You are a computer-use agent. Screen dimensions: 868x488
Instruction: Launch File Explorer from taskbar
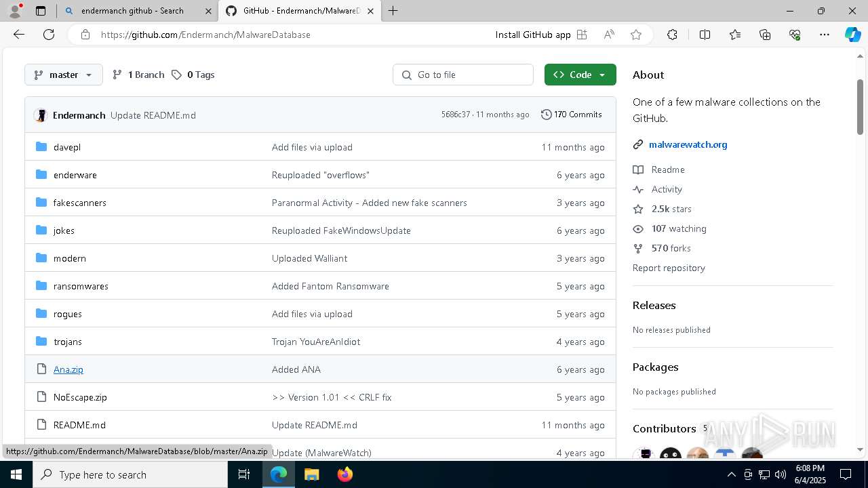point(311,474)
